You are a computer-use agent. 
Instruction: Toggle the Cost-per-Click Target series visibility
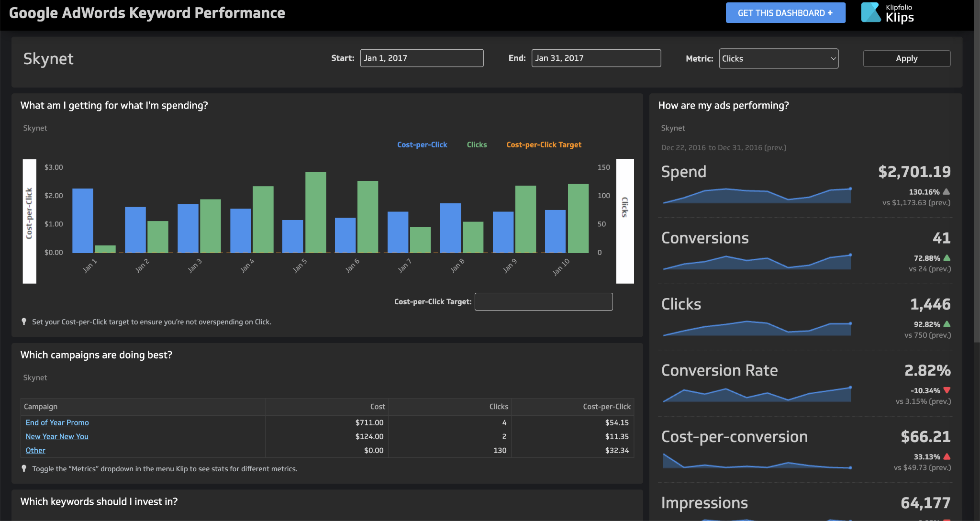tap(544, 144)
